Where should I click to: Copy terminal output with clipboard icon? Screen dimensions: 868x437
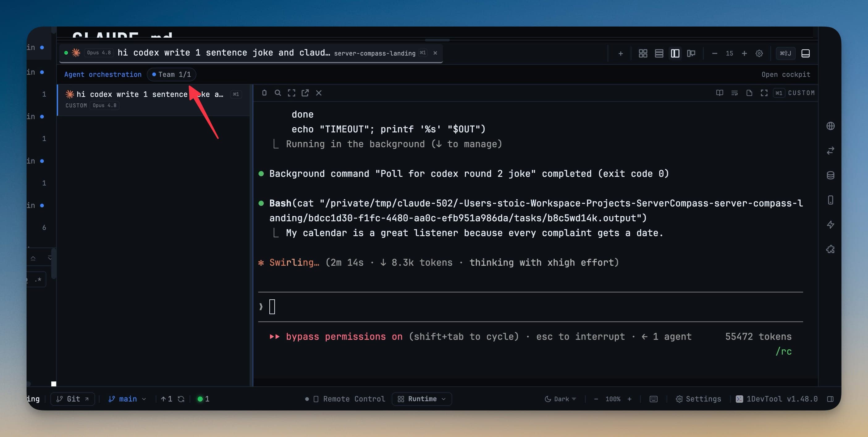(264, 93)
